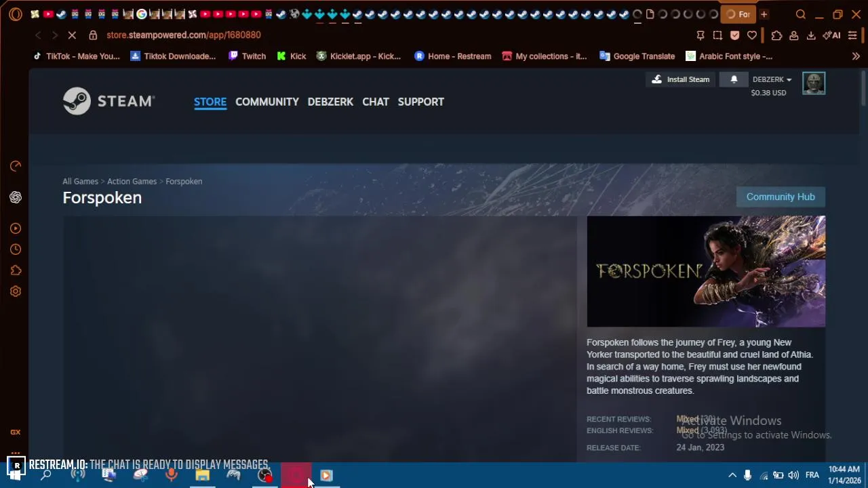Open the Opera GX main menu logo
868x488 pixels.
click(x=15, y=14)
